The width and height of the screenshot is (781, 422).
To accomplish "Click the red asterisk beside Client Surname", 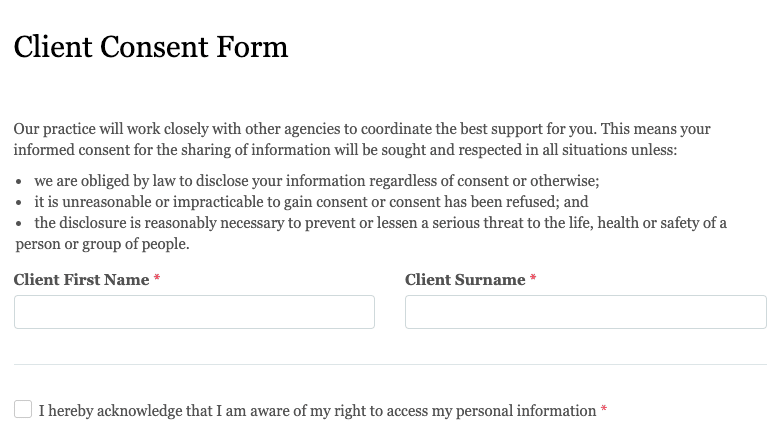I will point(533,280).
